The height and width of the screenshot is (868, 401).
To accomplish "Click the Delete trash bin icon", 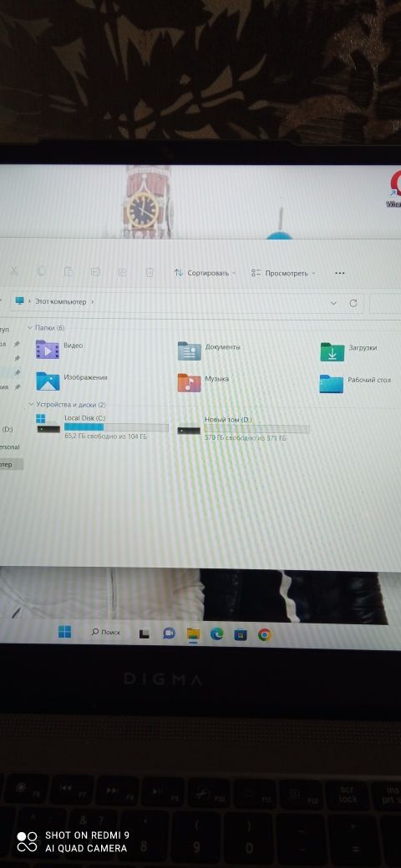I will click(x=149, y=272).
